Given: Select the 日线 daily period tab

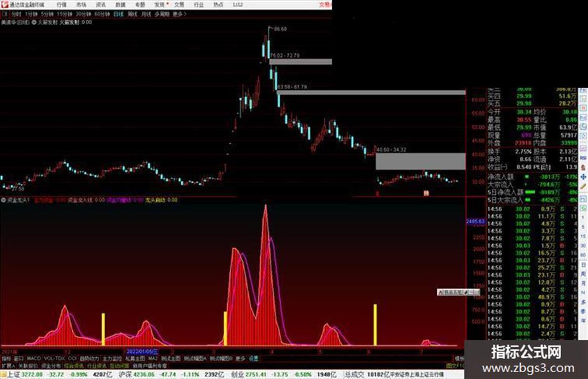Looking at the screenshot, I should [x=118, y=14].
